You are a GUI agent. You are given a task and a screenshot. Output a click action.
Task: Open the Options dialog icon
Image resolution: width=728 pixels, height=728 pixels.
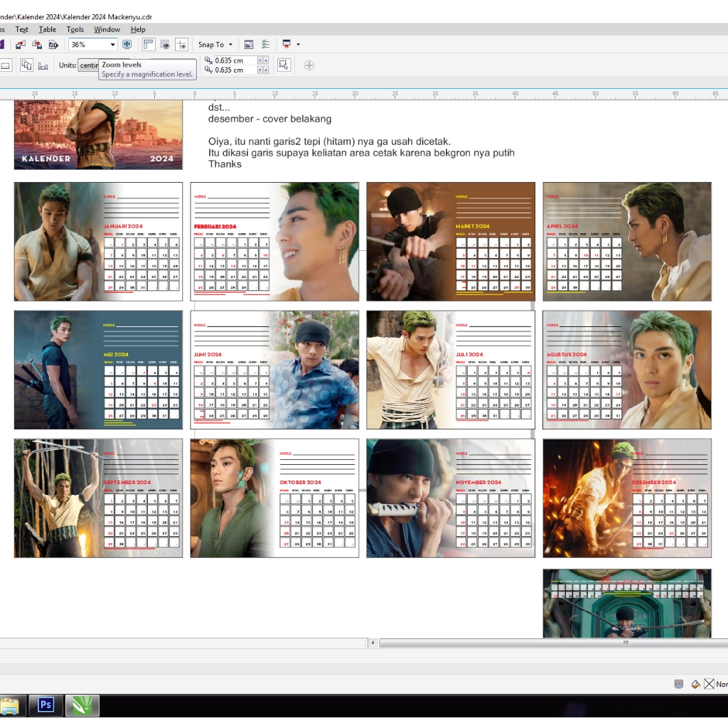coord(265,44)
